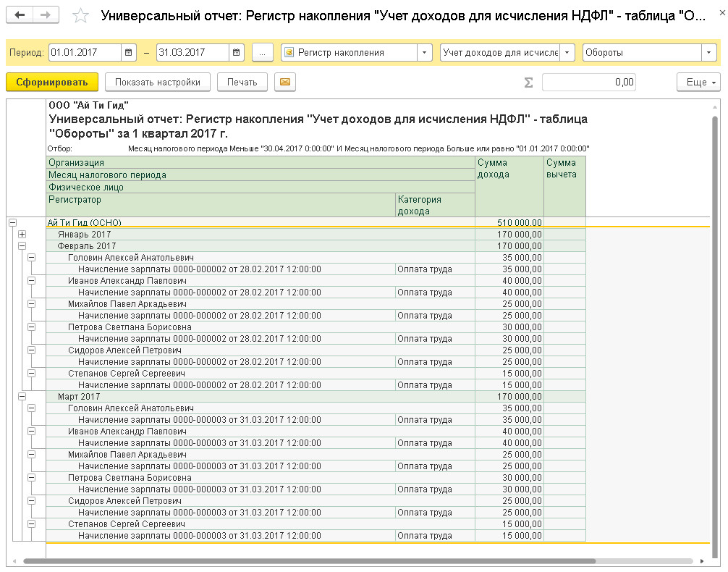Collapse the Февраль 2017 group
Image resolution: width=728 pixels, height=572 pixels.
pyautogui.click(x=22, y=245)
